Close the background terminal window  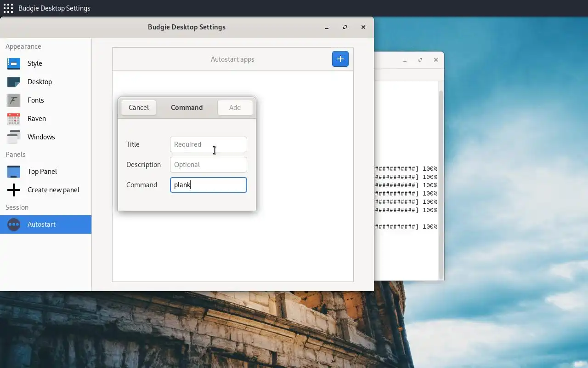pos(436,60)
